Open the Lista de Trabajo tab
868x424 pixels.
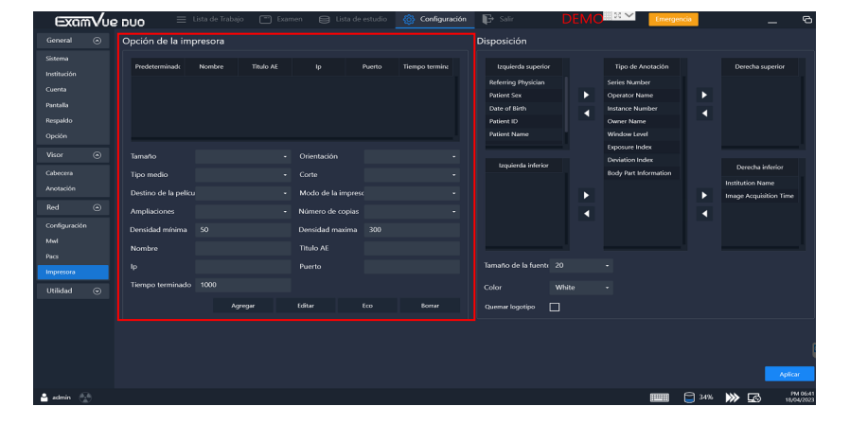(210, 19)
